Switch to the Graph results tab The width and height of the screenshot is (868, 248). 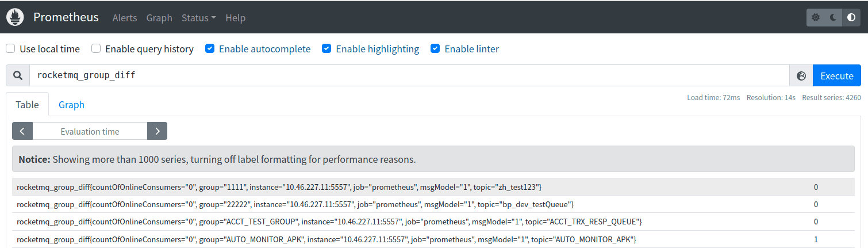pos(71,105)
